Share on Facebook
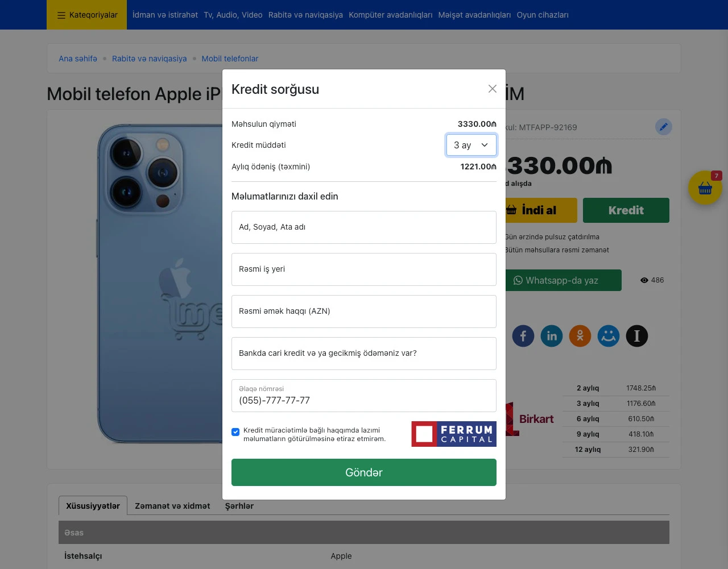This screenshot has height=569, width=728. (523, 336)
